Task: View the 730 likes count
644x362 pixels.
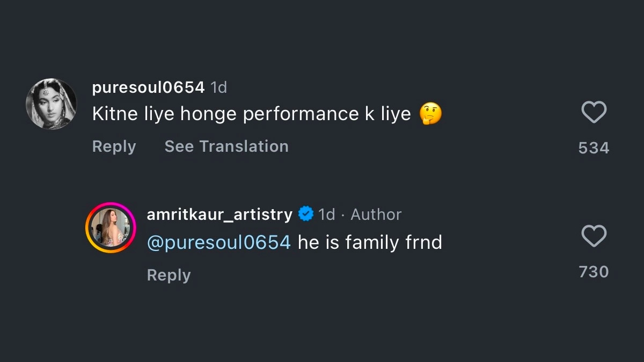Action: (x=594, y=272)
